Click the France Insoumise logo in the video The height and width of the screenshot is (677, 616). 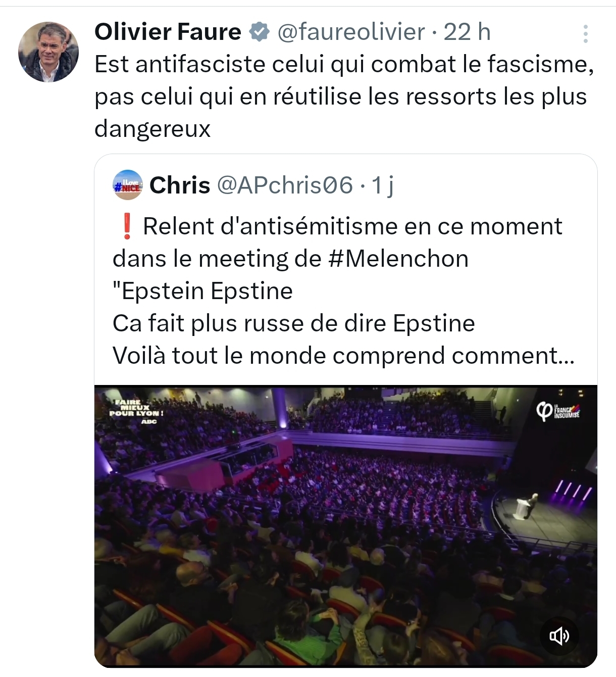pyautogui.click(x=558, y=411)
